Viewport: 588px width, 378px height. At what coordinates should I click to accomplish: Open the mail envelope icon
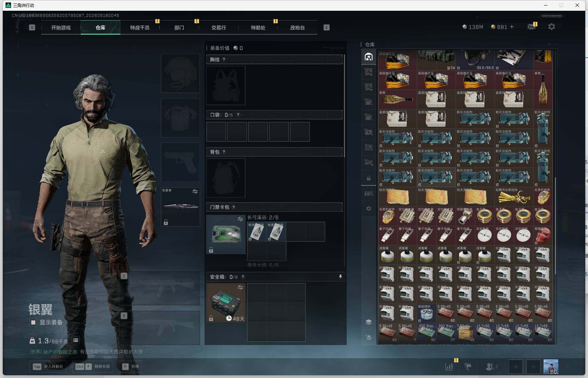[x=531, y=27]
